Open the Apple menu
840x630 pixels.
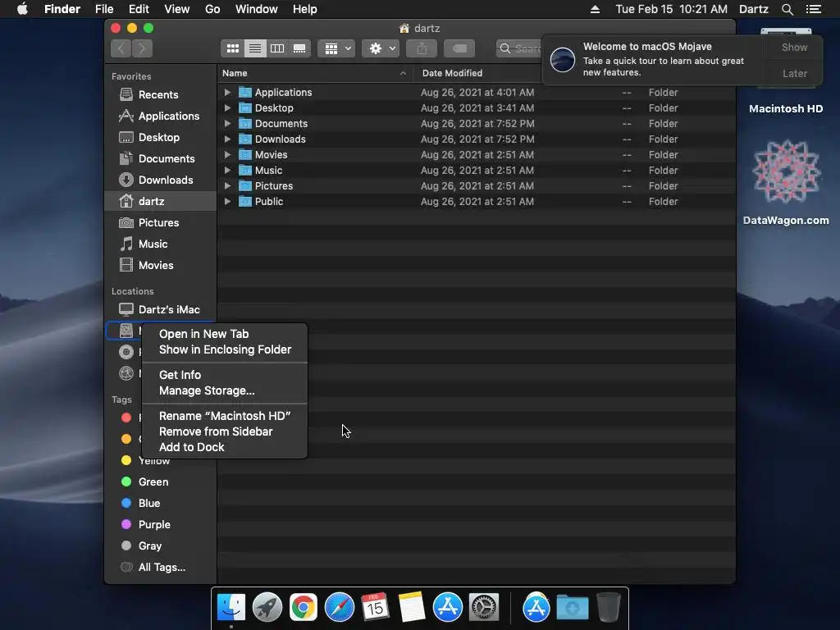22,9
